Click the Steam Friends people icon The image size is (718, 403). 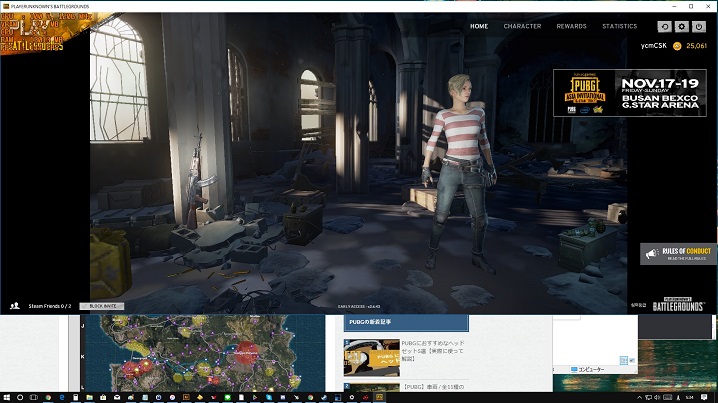(15, 306)
